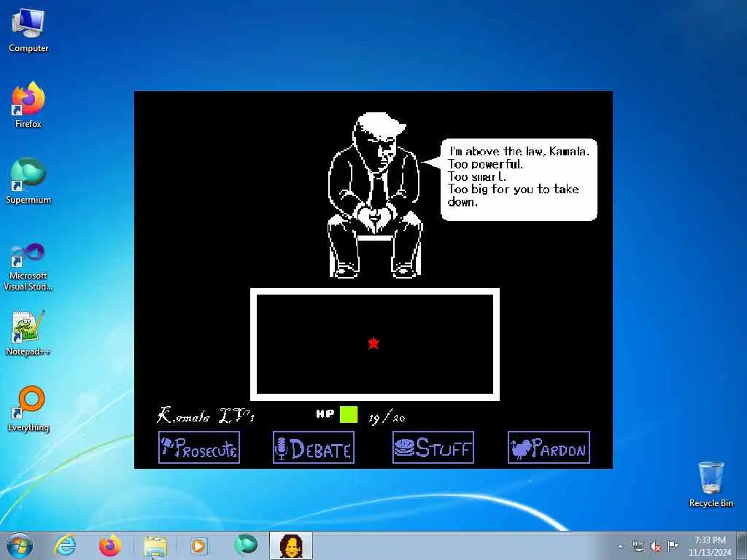Open the Stuff menu button

pos(433,447)
